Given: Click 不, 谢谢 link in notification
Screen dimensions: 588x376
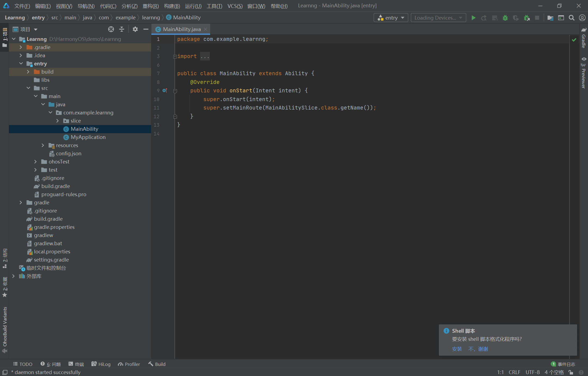Looking at the screenshot, I should [x=478, y=349].
